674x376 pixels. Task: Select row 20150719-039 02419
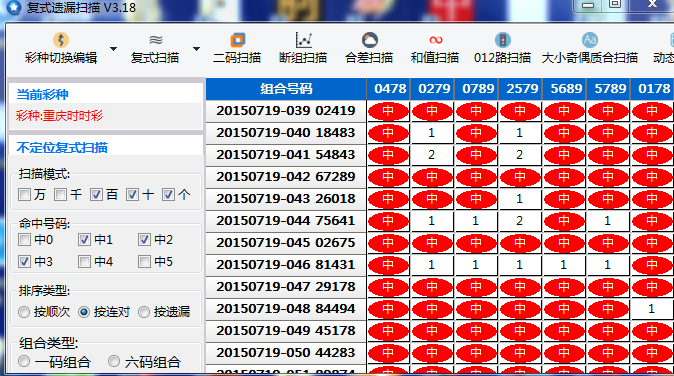click(x=286, y=111)
